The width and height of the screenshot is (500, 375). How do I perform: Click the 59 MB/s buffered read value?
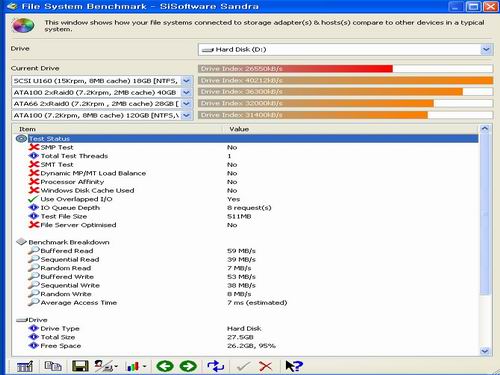click(x=241, y=251)
